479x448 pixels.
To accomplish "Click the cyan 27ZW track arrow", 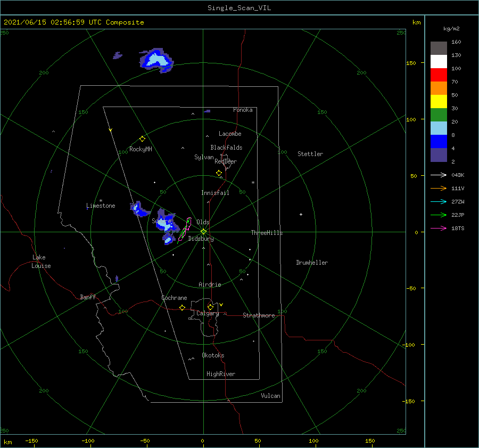I will tap(439, 201).
